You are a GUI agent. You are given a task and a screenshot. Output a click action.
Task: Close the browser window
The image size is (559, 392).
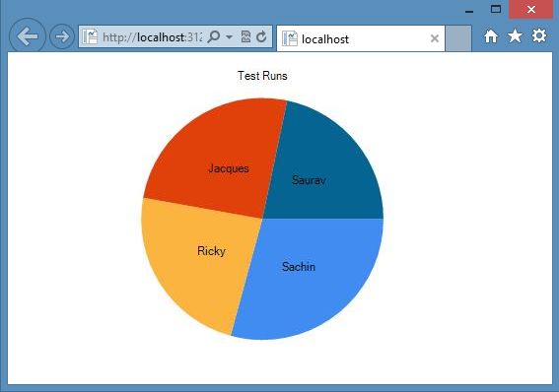pos(530,9)
